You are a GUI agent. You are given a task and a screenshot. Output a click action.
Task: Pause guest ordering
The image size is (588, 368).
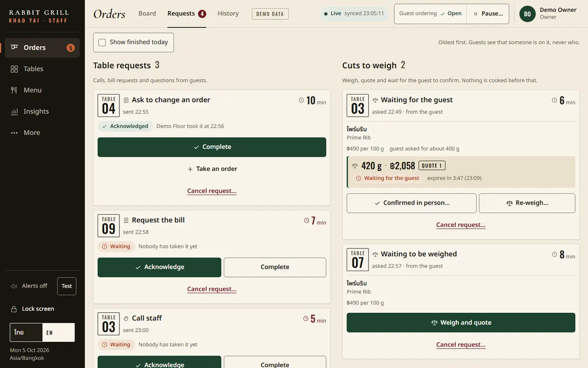488,14
